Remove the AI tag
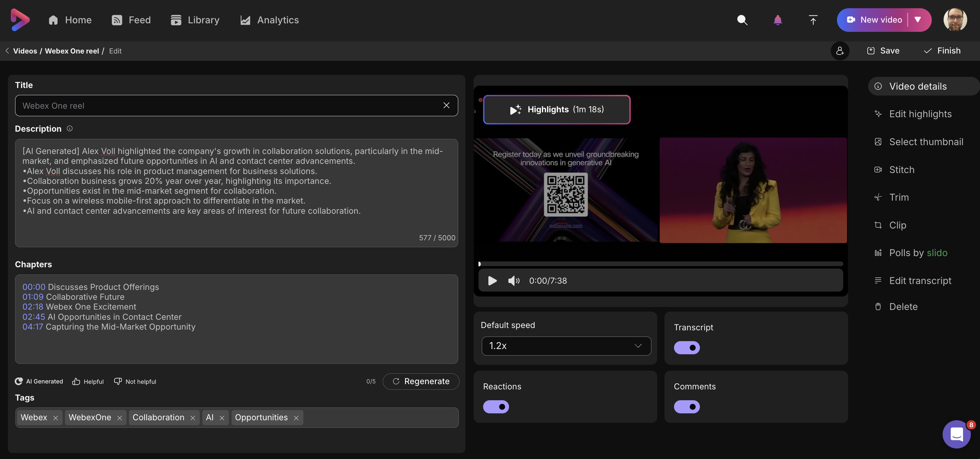 [222, 418]
